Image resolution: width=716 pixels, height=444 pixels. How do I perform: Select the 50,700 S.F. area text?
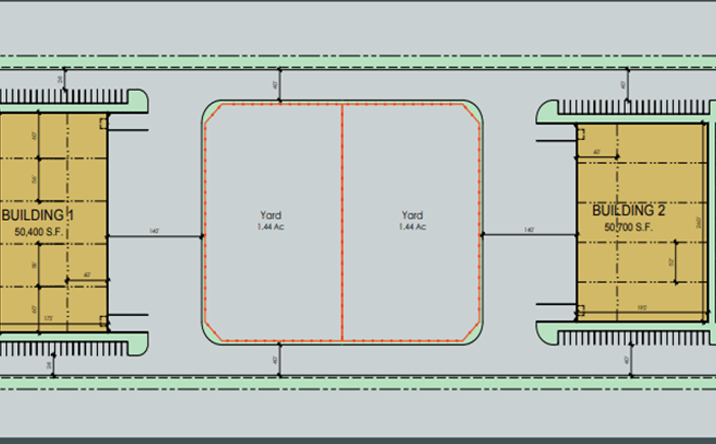pos(628,227)
